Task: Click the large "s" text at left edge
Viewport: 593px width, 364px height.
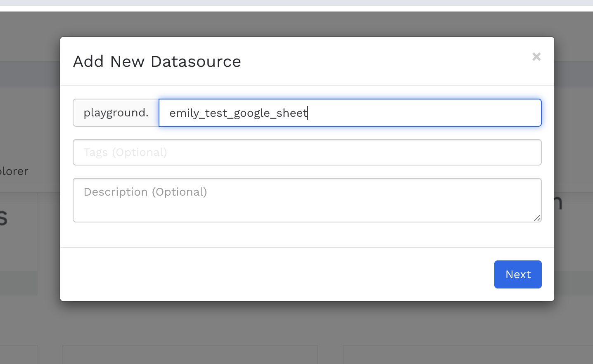Action: (x=4, y=218)
